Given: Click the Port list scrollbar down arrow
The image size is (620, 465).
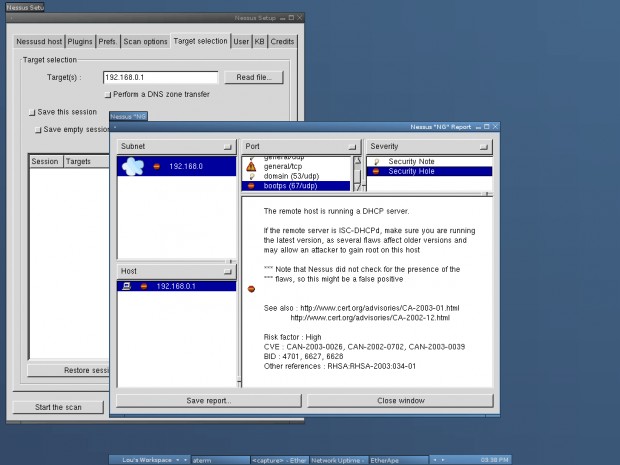Looking at the screenshot, I should click(357, 188).
